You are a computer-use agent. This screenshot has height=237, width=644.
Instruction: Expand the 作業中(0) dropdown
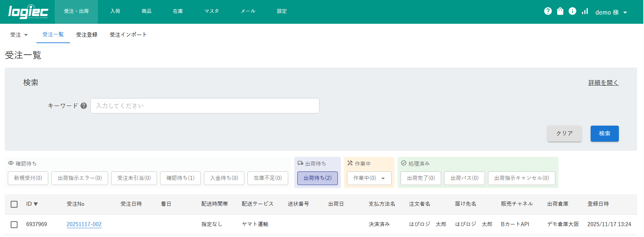(369, 178)
